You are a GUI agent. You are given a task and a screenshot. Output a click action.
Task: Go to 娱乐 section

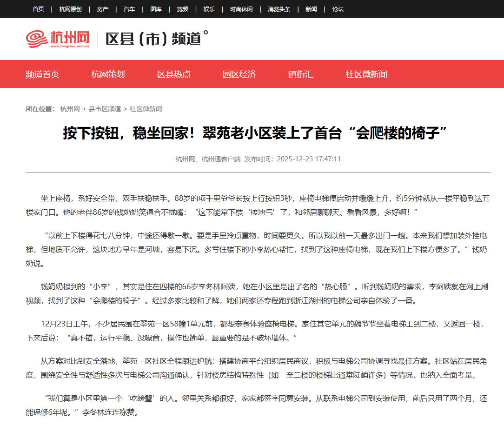point(209,9)
